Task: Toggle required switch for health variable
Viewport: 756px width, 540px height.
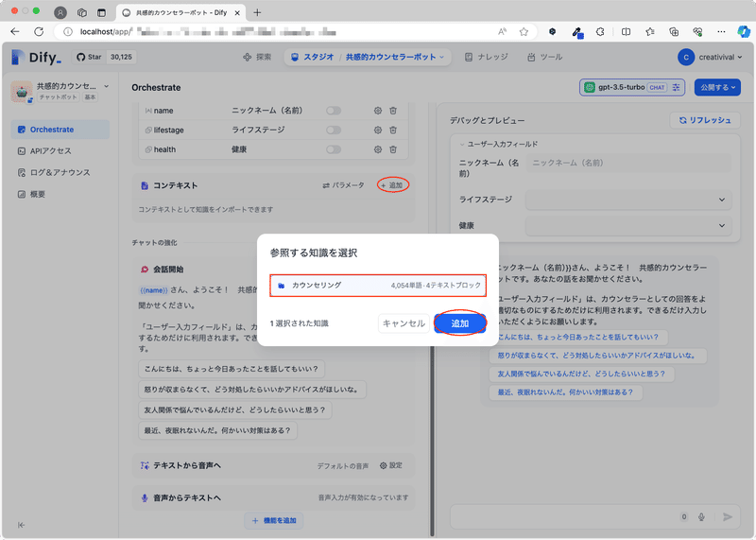Action: pos(334,149)
